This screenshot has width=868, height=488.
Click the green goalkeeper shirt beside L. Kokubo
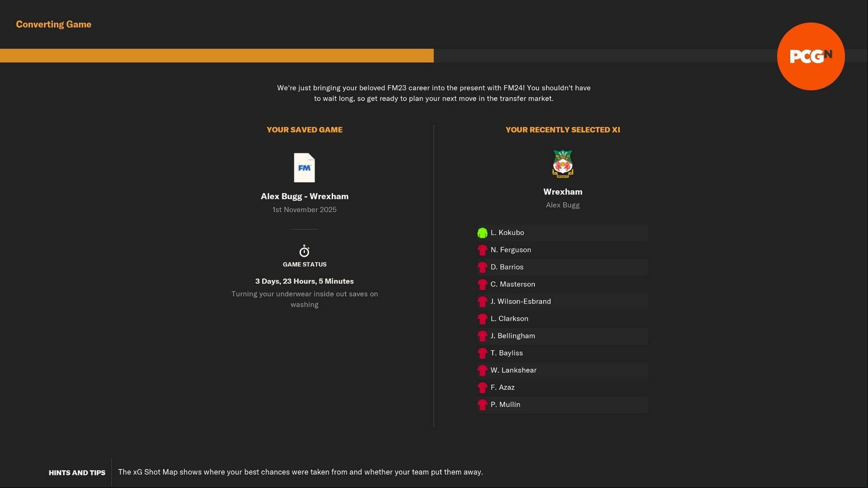[482, 233]
